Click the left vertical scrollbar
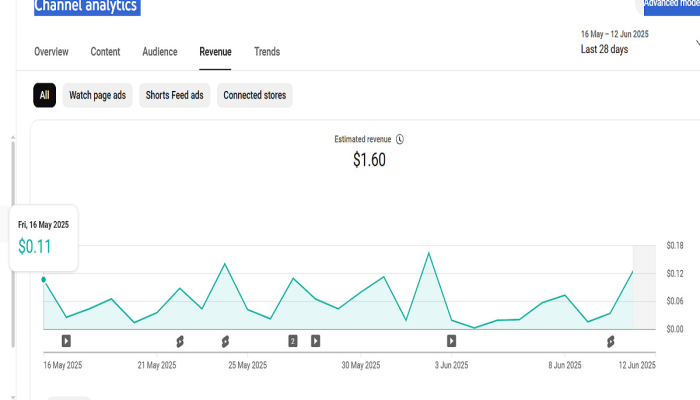This screenshot has width=700, height=400. click(x=13, y=240)
